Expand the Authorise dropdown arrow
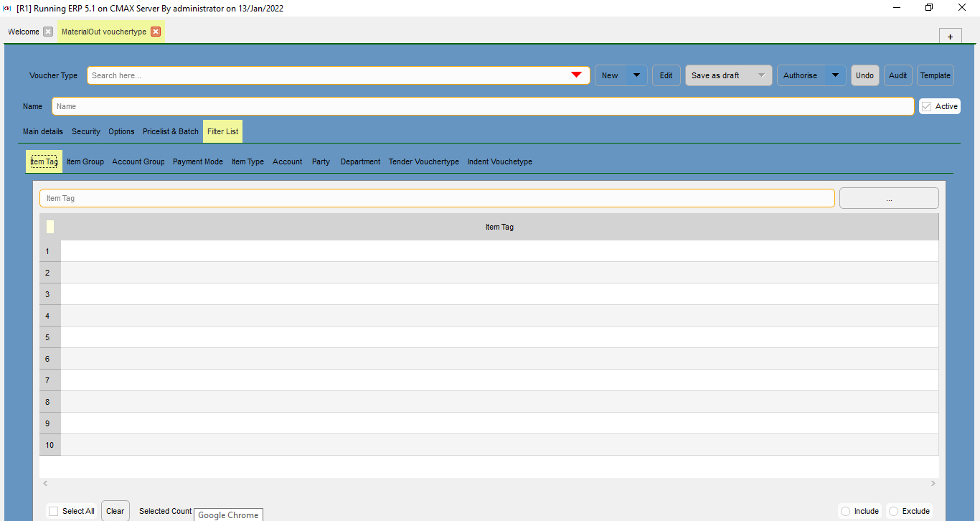This screenshot has height=521, width=980. (x=835, y=75)
